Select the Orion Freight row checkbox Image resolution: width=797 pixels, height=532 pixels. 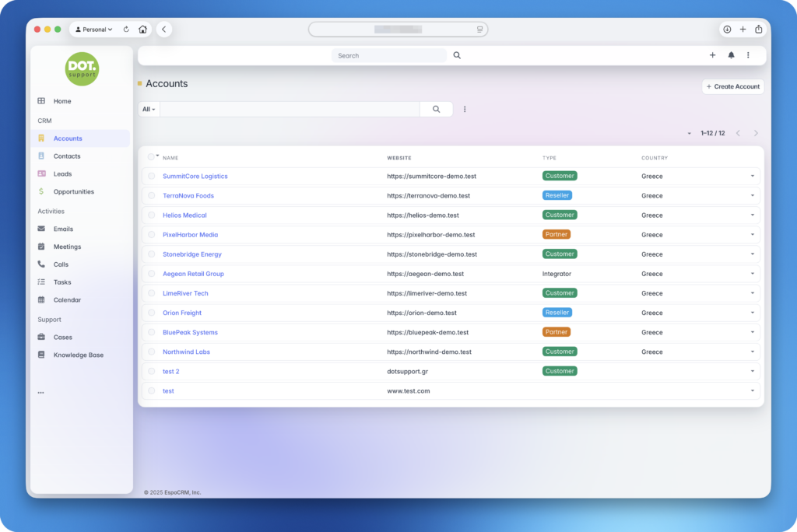coord(152,313)
